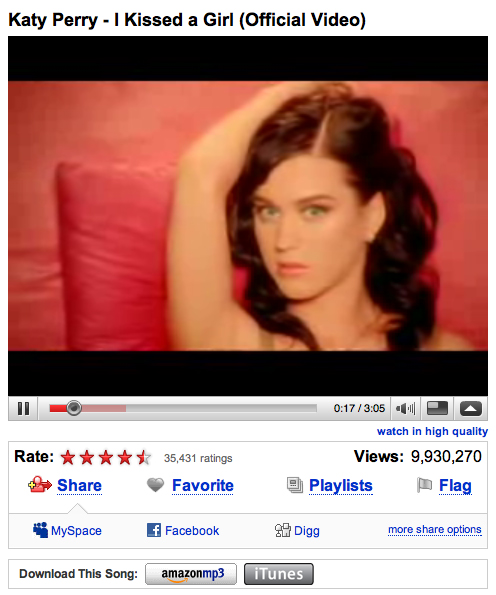Click the Share person-arrow icon
Image resolution: width=496 pixels, height=595 pixels.
[40, 485]
